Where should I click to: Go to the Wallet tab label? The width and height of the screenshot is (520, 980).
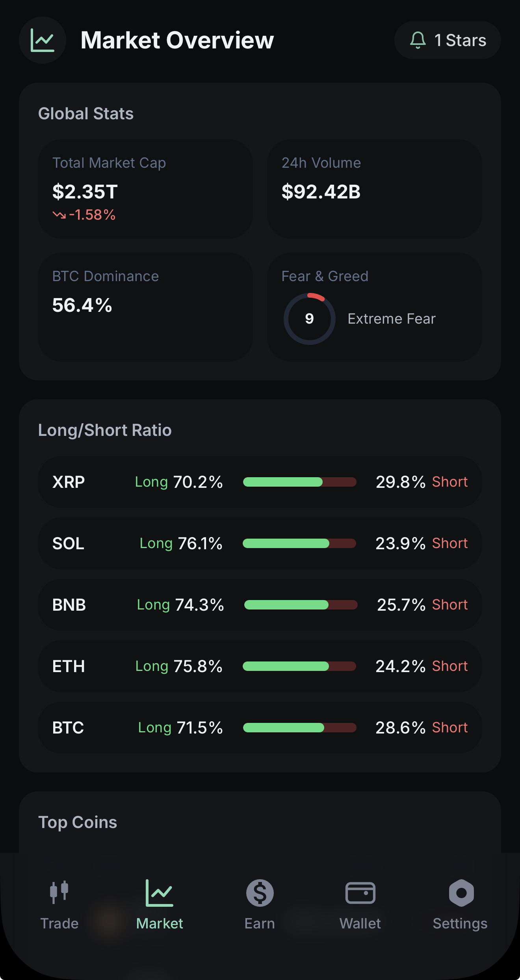[360, 923]
